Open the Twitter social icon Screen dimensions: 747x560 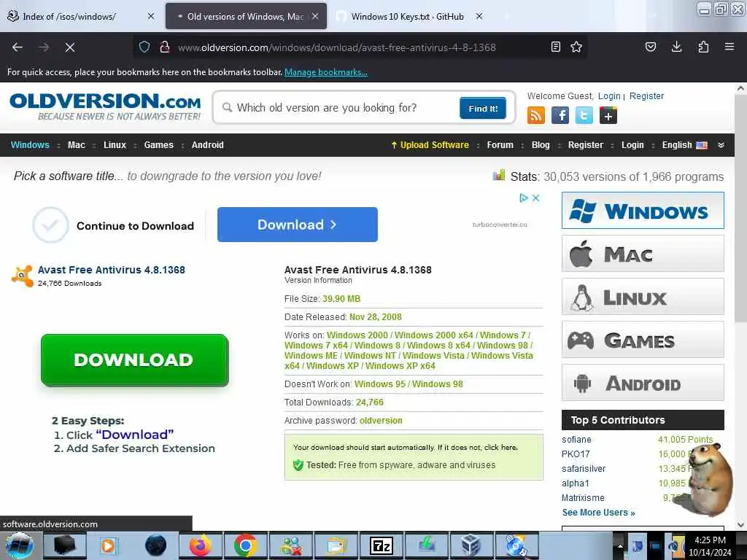pyautogui.click(x=584, y=115)
